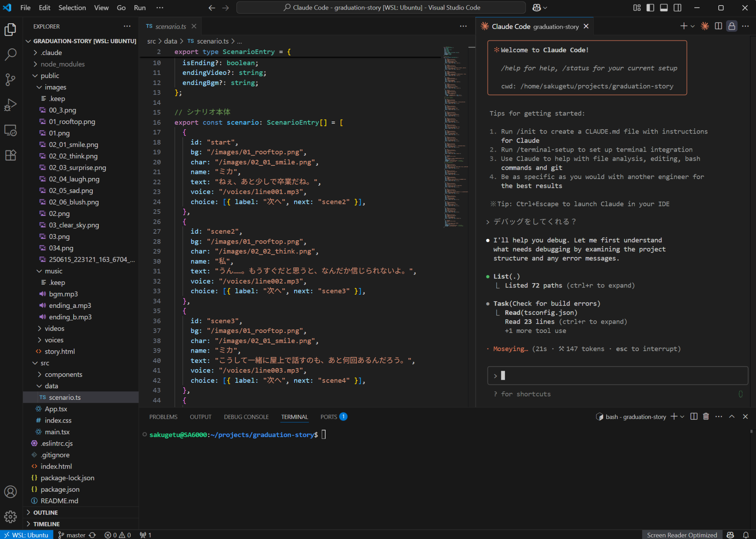Toggle the primary side bar layout button
The image size is (756, 539).
pos(650,7)
